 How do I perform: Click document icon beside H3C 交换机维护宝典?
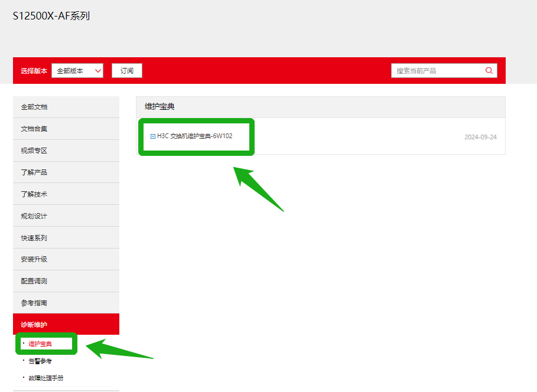(x=153, y=136)
